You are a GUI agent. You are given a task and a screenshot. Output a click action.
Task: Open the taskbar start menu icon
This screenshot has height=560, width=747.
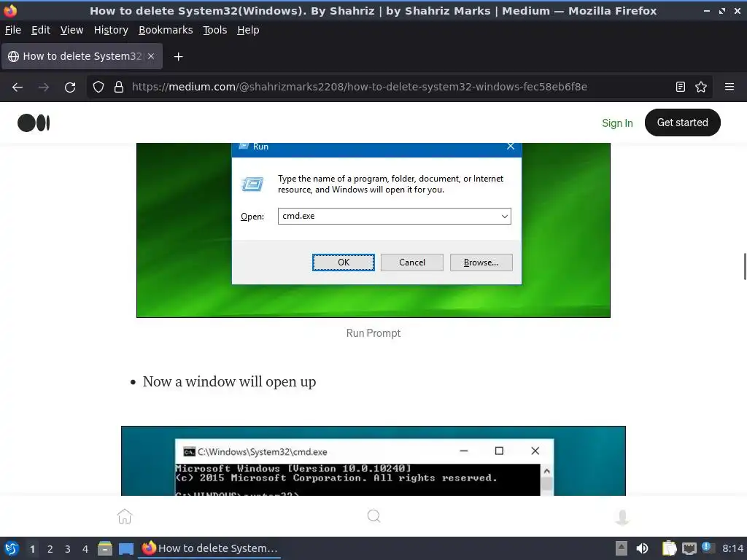tap(12, 548)
